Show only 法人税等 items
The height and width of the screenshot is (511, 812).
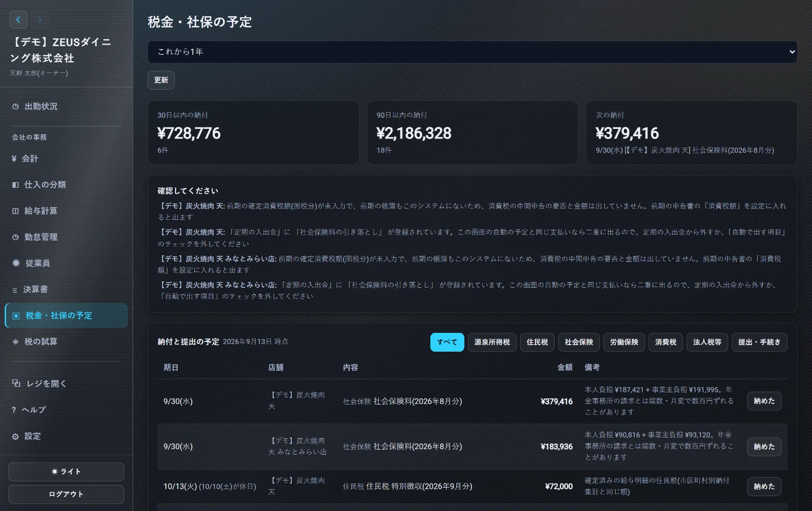pos(707,342)
